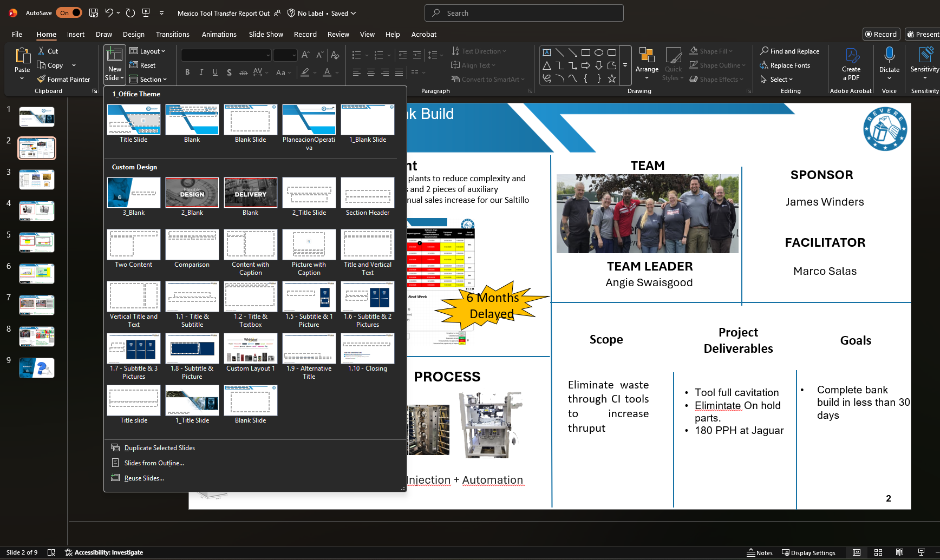Open the Font Color picker
Viewport: 940px width, 560px height.
[327, 72]
